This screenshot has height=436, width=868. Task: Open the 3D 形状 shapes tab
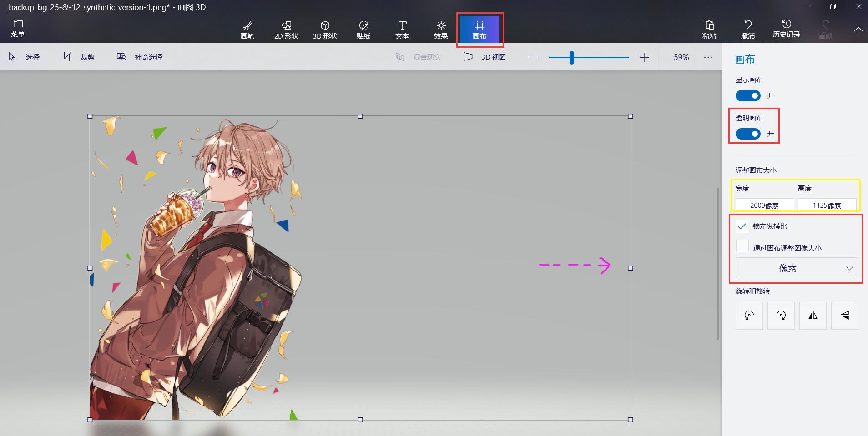[325, 30]
